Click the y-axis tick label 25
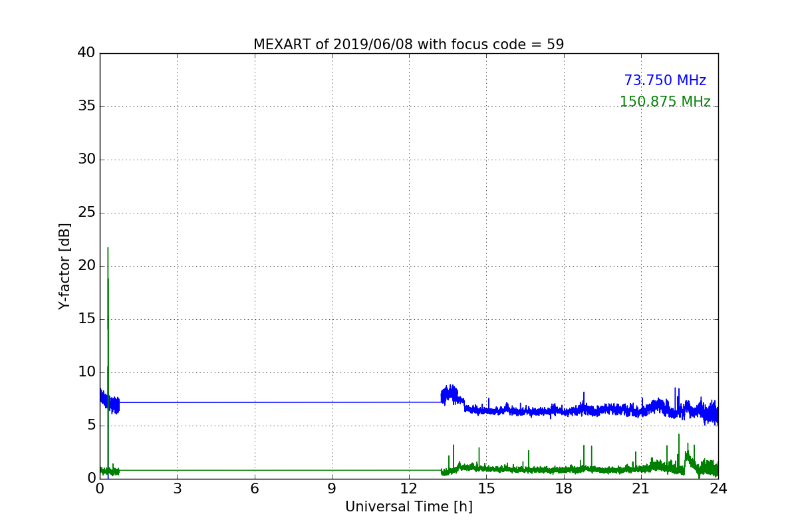This screenshot has height=532, width=798. (86, 213)
